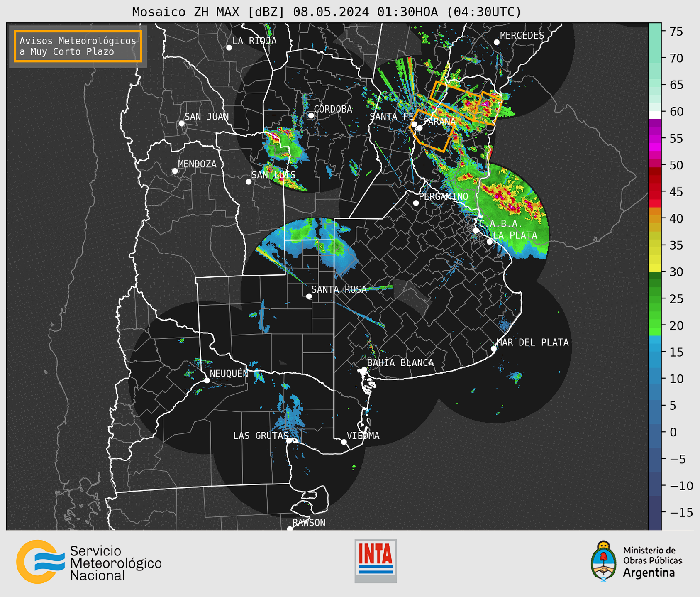Viewport: 700px width, 597px height.
Task: Click the 25 dBZ green band on scale
Action: (x=655, y=298)
